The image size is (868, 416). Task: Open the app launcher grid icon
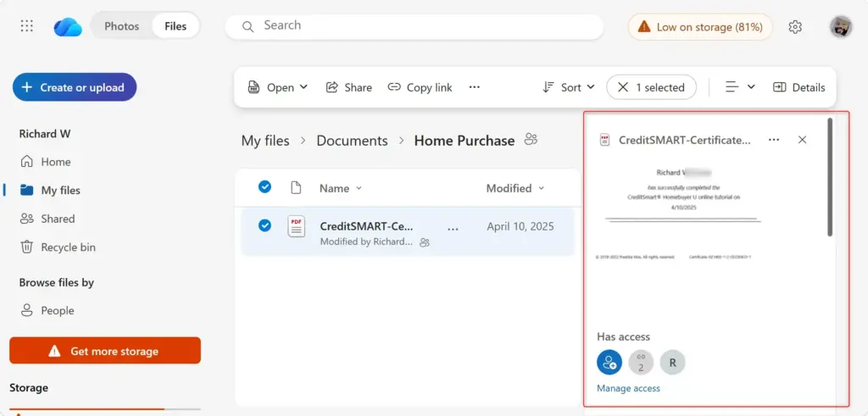(x=26, y=26)
